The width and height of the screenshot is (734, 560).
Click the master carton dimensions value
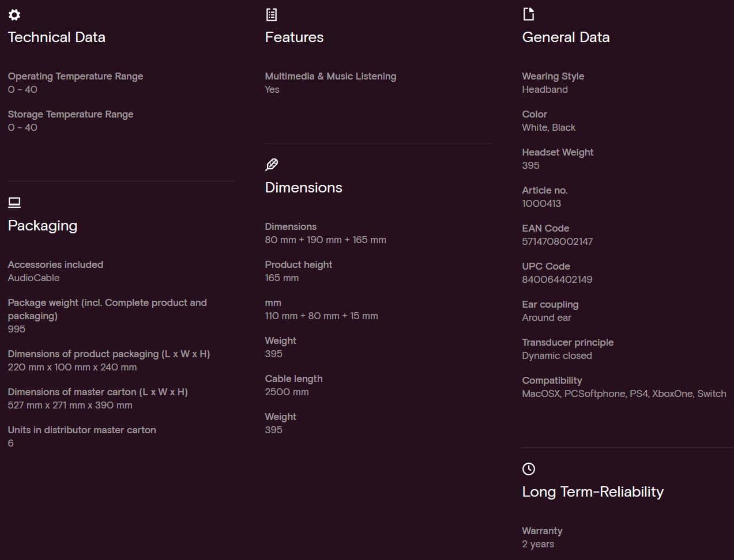tap(70, 405)
